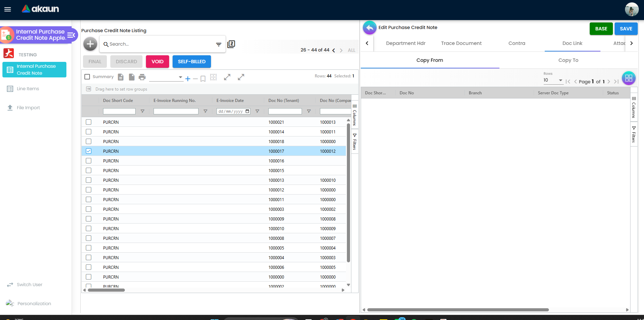This screenshot has height=320, width=644.
Task: Check the row with Doc No 1000013
Action: (89, 180)
